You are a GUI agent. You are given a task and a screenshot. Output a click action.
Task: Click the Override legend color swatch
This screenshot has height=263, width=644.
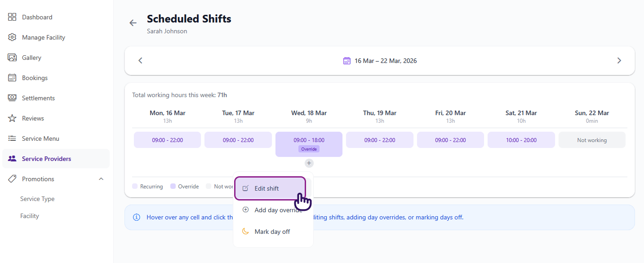coord(173,187)
